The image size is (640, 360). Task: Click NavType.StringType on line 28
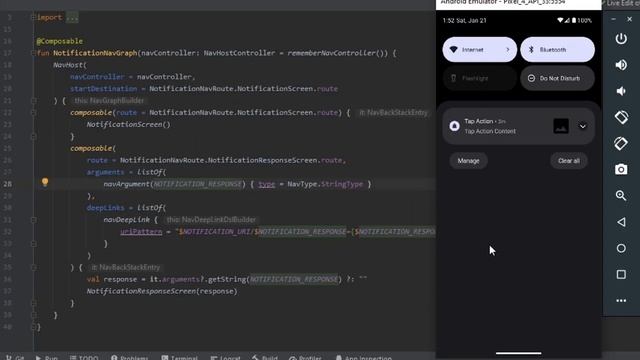[325, 184]
